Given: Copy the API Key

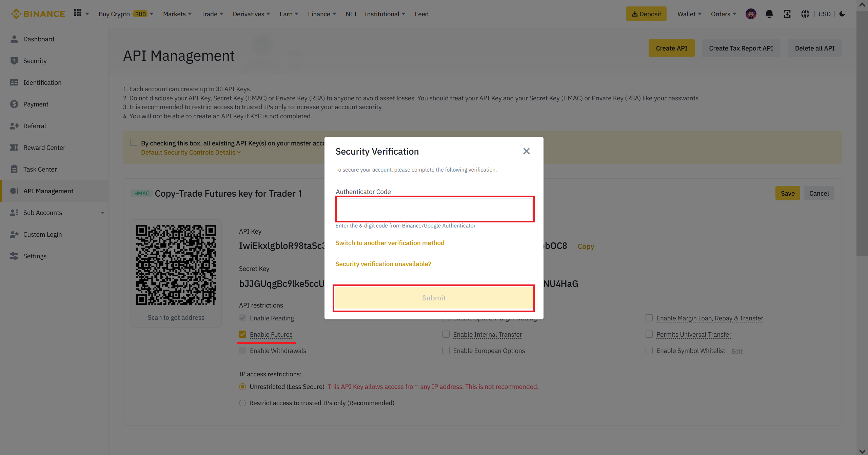Looking at the screenshot, I should [586, 246].
